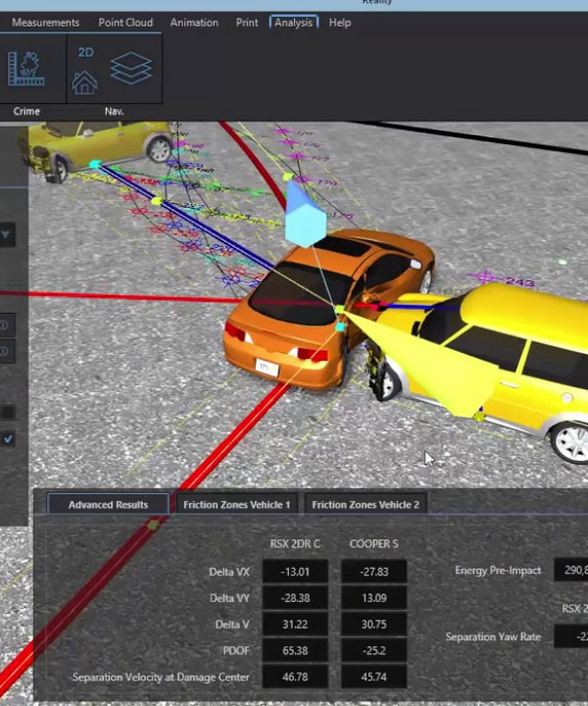Select the Advanced Results tab
This screenshot has height=706, width=588.
pyautogui.click(x=108, y=505)
